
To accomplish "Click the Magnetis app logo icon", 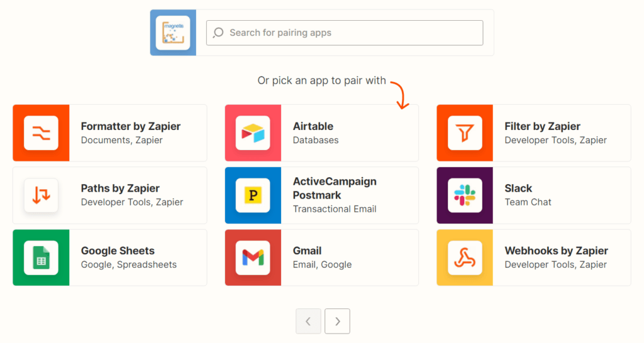I will point(173,33).
